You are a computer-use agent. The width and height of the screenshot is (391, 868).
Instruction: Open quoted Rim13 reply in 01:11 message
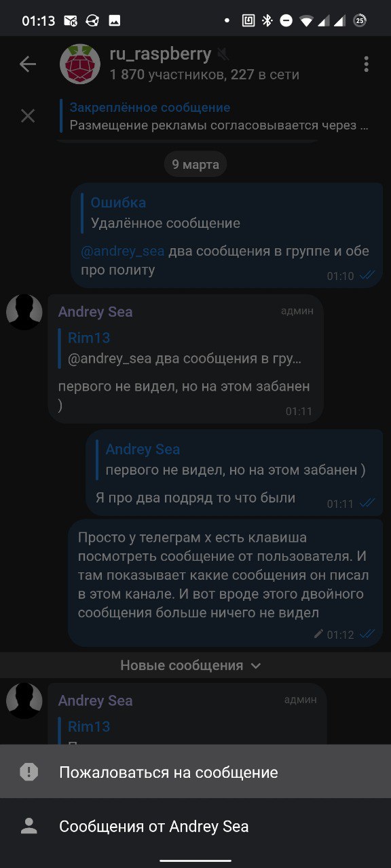tap(185, 349)
